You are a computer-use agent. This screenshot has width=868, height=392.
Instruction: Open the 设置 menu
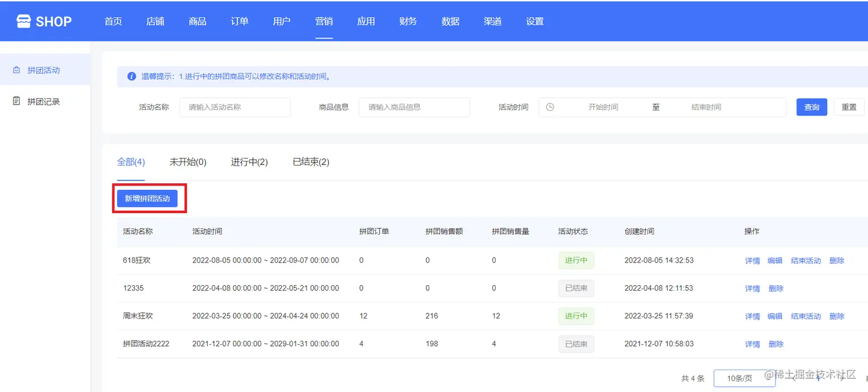pos(535,21)
